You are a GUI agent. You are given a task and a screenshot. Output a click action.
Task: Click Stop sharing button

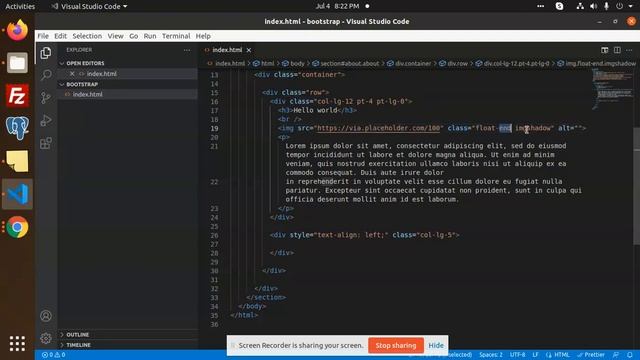396,345
